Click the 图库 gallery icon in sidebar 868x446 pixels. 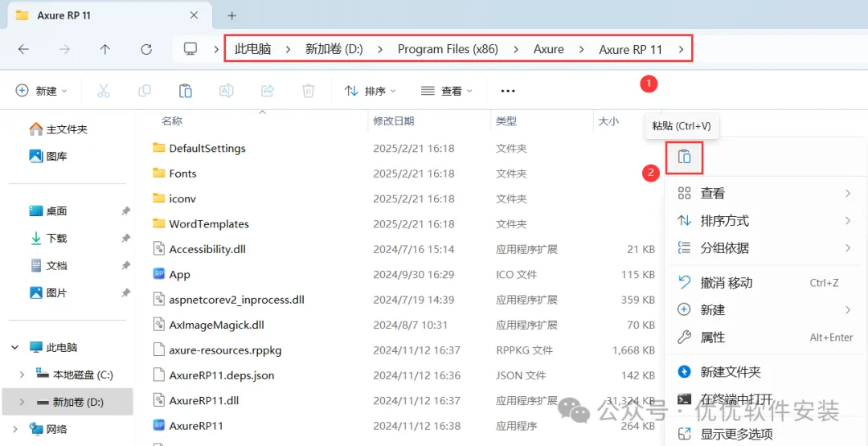[36, 157]
